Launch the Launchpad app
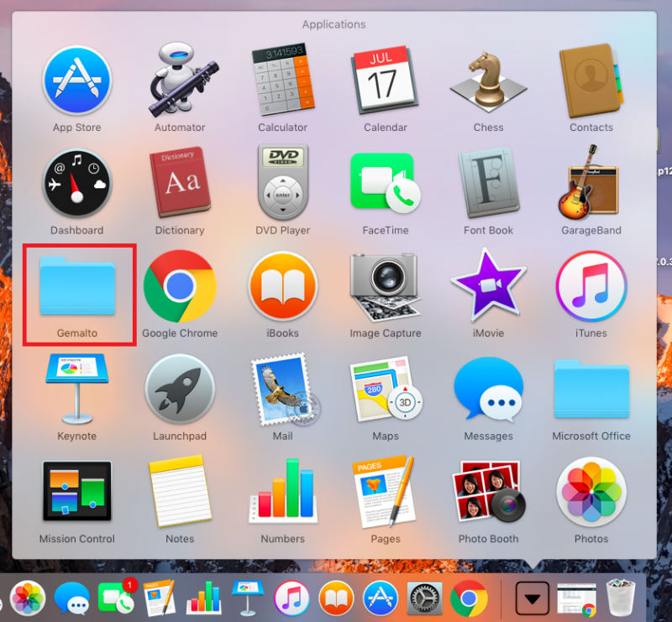Screen dimensions: 672x622 coord(180,389)
